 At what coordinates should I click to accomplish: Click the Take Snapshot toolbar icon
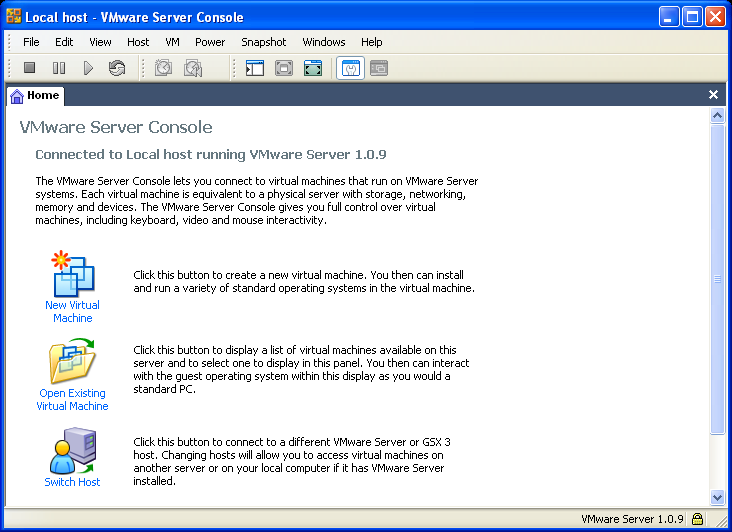[163, 68]
